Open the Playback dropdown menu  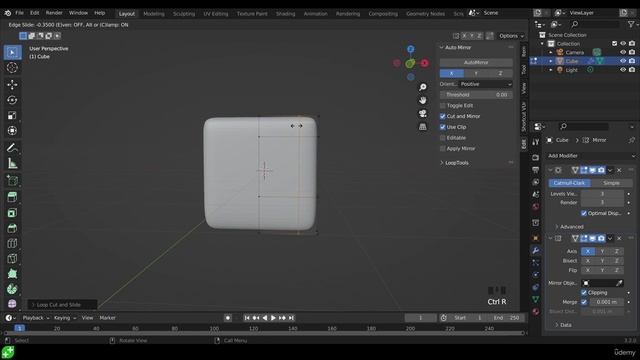36,318
